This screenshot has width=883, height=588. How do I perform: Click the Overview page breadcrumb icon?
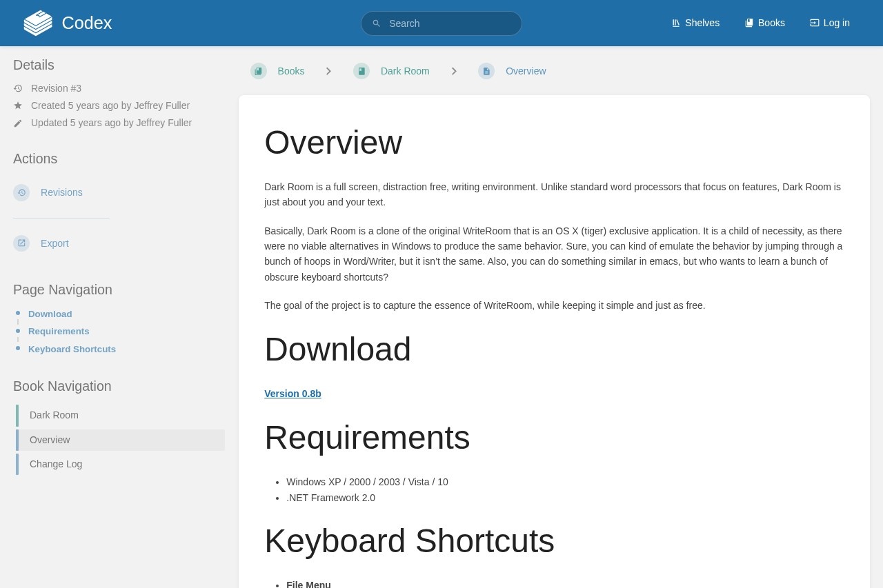coord(486,71)
